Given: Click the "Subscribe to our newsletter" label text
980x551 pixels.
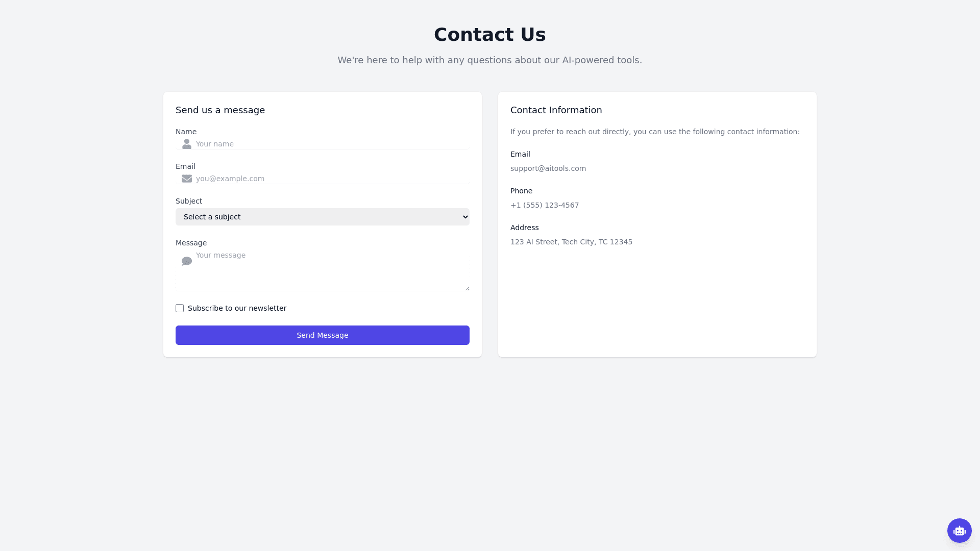Looking at the screenshot, I should click(x=237, y=308).
